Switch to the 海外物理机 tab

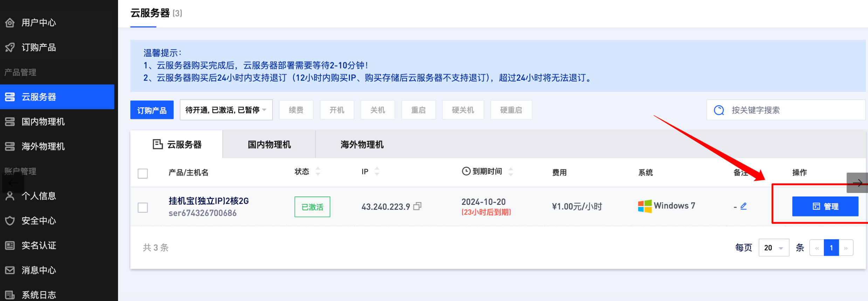[x=362, y=145]
